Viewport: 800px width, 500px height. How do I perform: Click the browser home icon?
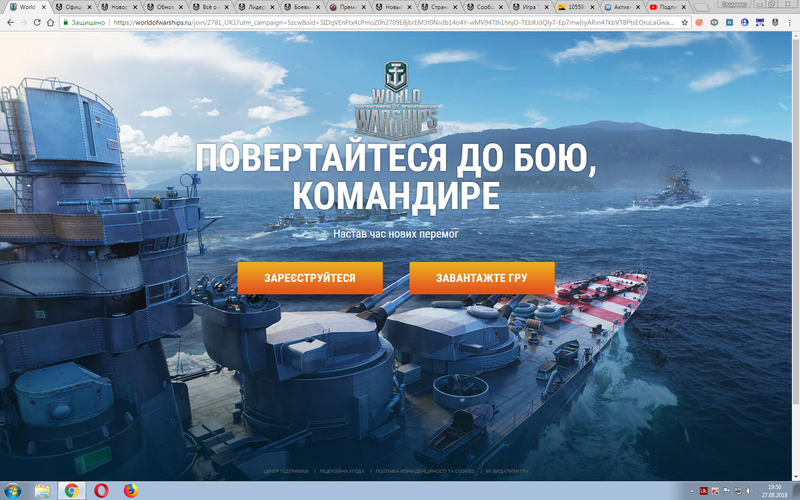click(50, 22)
